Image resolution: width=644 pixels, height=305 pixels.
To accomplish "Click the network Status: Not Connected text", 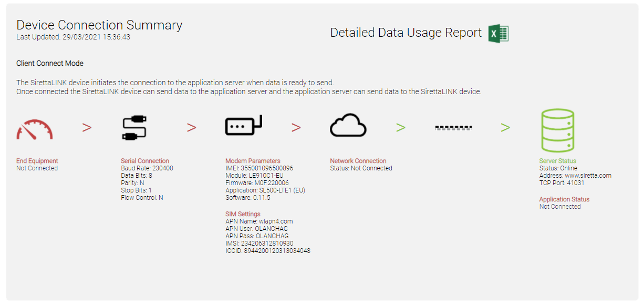I will (361, 168).
